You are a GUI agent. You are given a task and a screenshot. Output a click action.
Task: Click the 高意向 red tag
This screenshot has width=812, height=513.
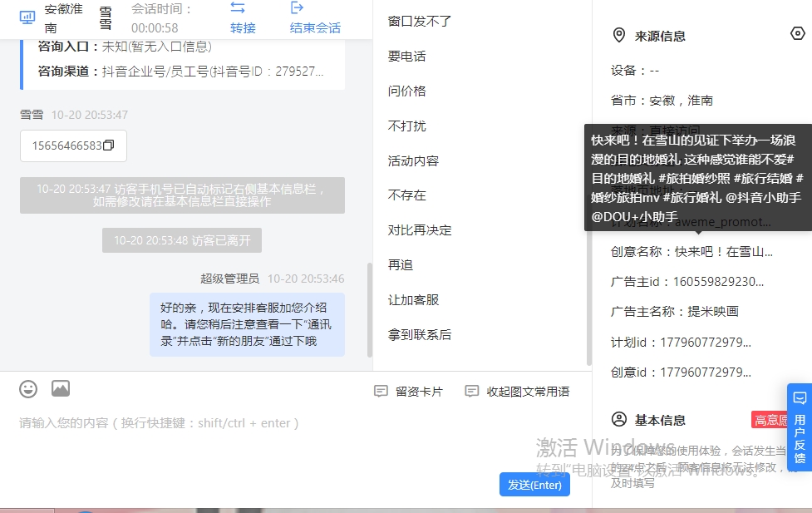tap(770, 420)
